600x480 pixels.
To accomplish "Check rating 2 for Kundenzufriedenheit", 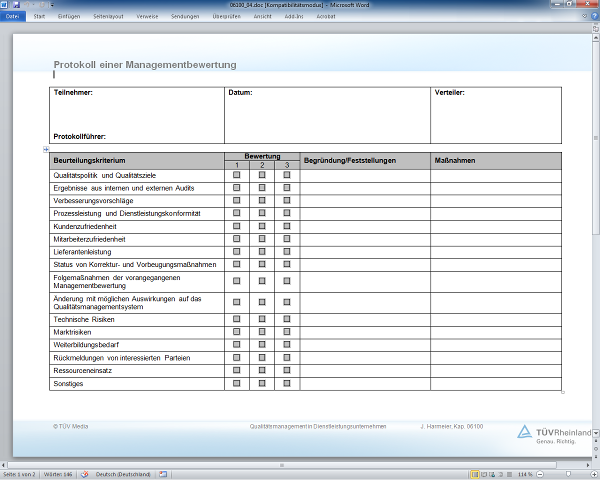I will tap(262, 227).
